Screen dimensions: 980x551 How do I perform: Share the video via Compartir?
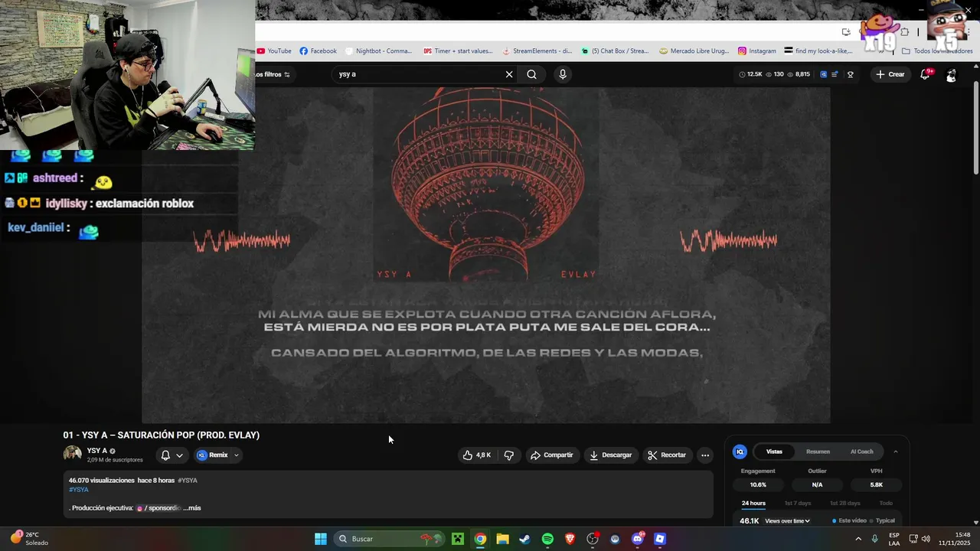click(551, 455)
